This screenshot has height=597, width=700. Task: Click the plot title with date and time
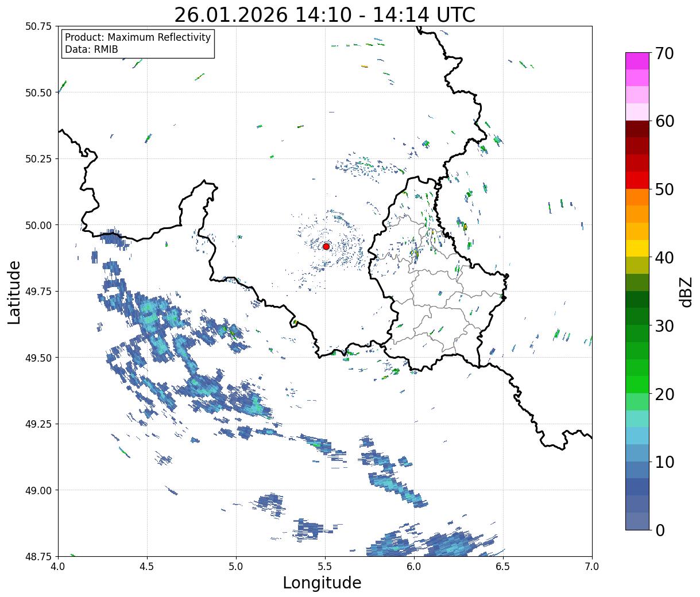point(325,15)
